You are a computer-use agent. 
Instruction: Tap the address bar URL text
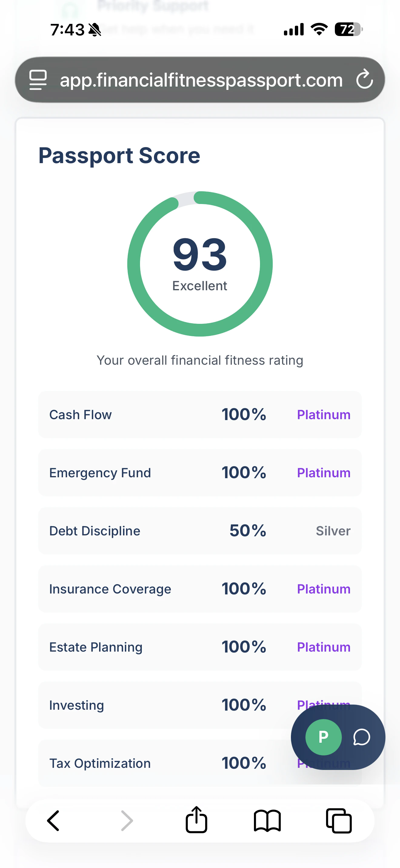201,80
